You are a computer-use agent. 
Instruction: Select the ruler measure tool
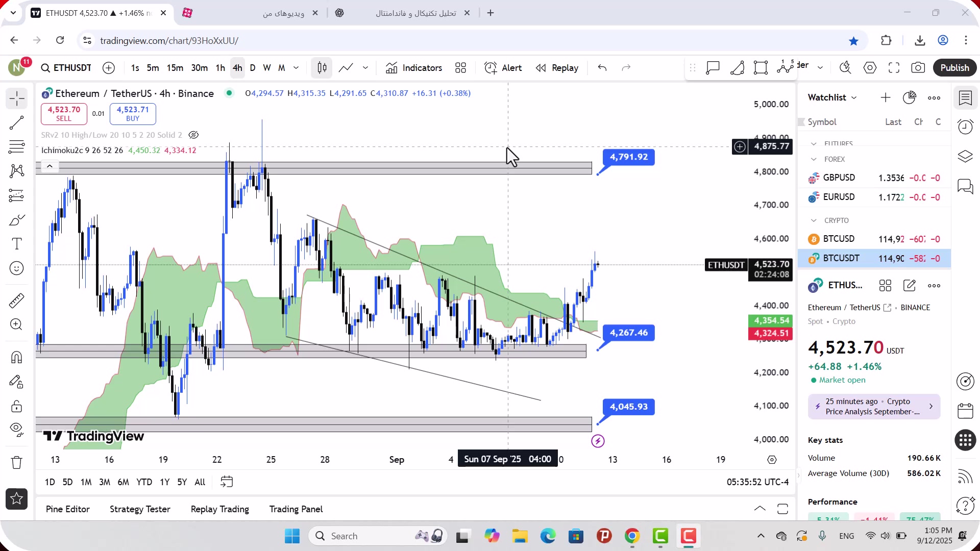pos(17,300)
